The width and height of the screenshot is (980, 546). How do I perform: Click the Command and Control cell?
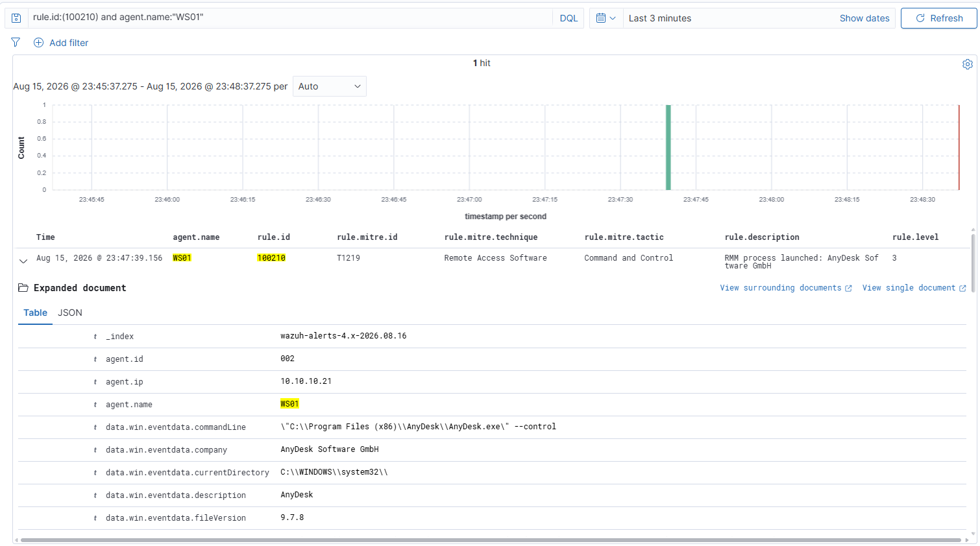[x=629, y=258]
